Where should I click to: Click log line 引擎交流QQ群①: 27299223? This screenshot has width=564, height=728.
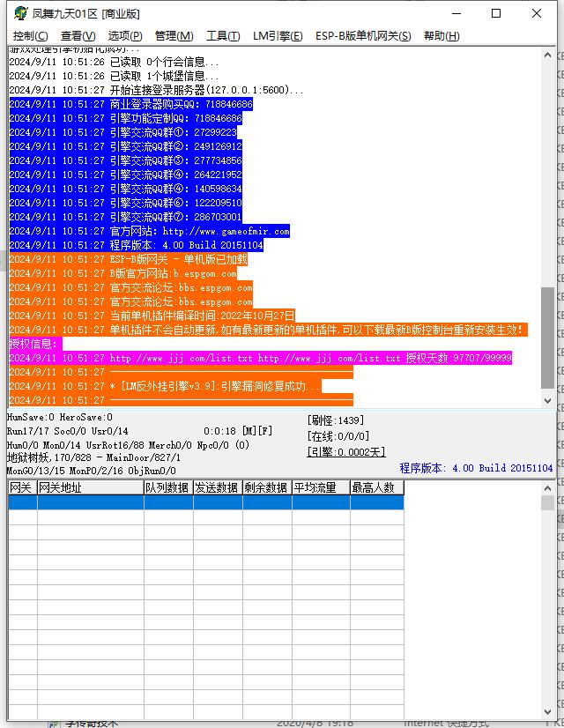click(123, 132)
